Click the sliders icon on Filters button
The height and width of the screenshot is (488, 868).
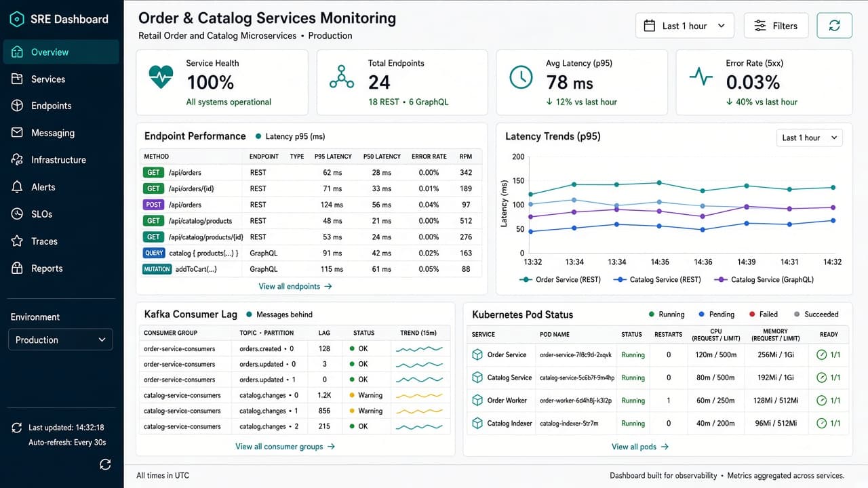point(760,26)
